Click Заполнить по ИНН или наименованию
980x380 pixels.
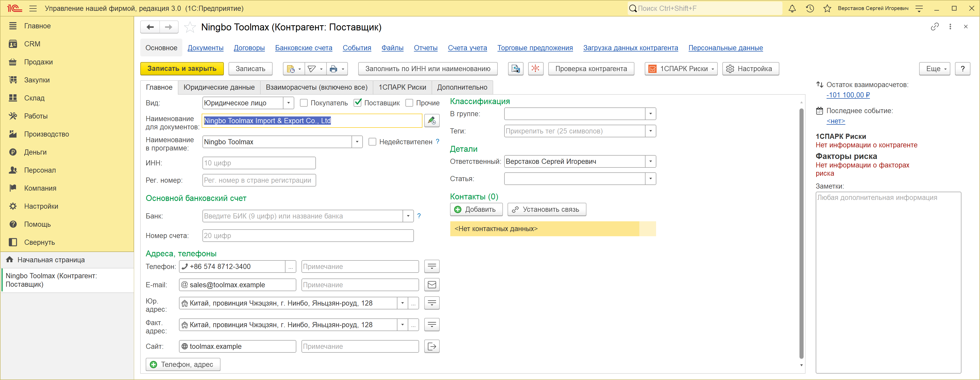428,69
